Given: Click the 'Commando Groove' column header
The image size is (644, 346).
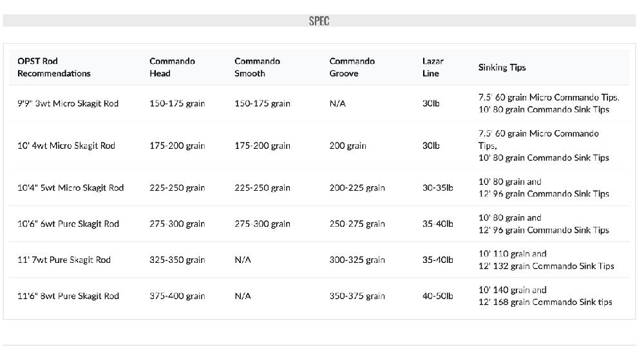Looking at the screenshot, I should (352, 68).
